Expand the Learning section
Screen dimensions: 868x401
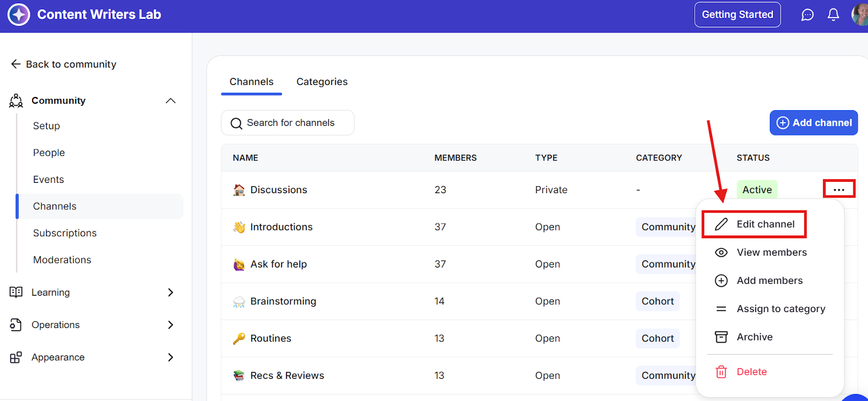(170, 292)
